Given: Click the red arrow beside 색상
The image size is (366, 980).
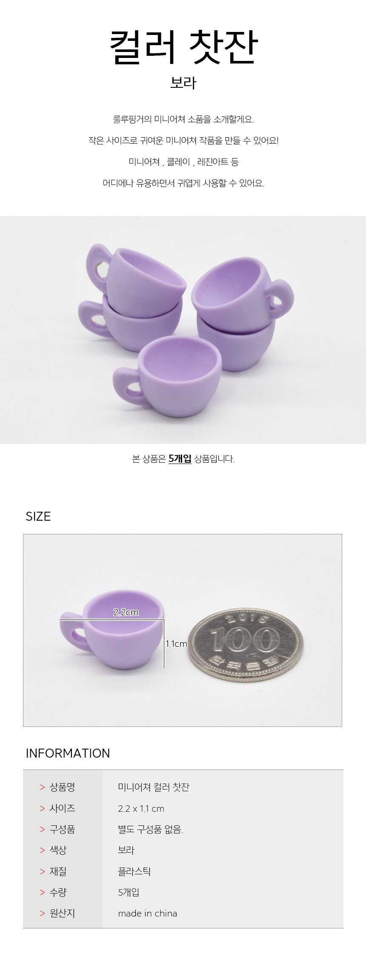Looking at the screenshot, I should tap(42, 850).
